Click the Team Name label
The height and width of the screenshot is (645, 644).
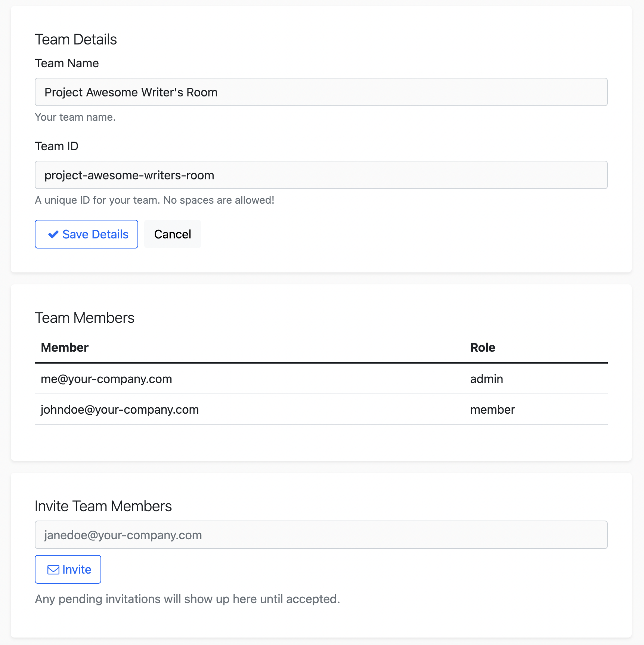point(67,63)
